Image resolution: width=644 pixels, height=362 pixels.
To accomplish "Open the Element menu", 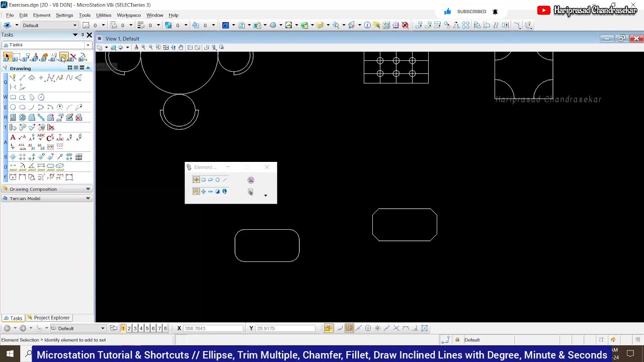I will 42,15.
